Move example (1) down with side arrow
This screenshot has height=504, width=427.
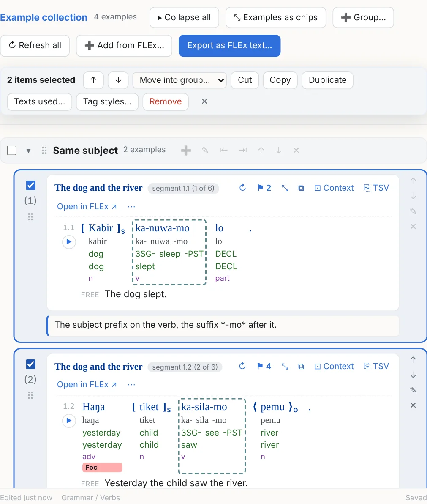coord(413,196)
